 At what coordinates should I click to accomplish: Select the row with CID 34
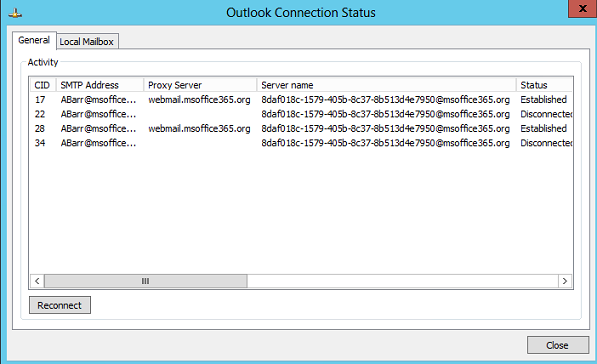coord(301,143)
